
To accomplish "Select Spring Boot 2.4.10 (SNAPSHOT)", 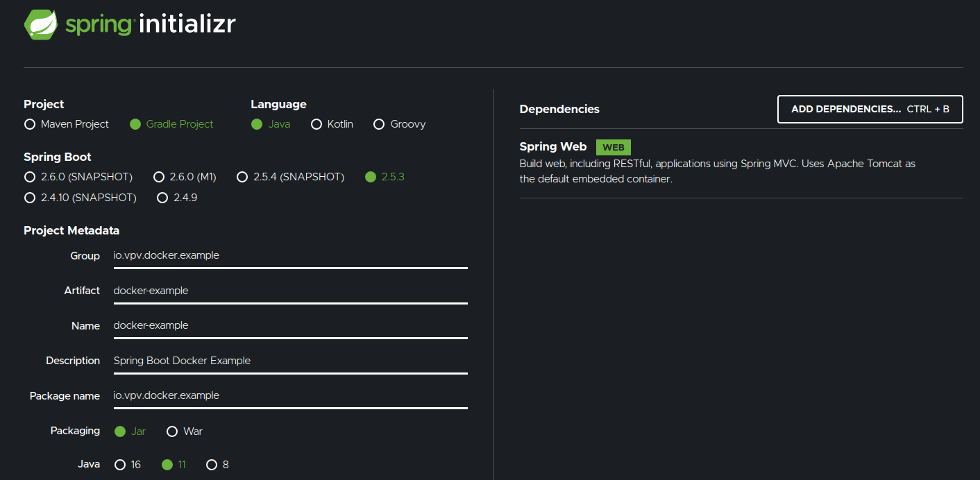I will (81, 198).
